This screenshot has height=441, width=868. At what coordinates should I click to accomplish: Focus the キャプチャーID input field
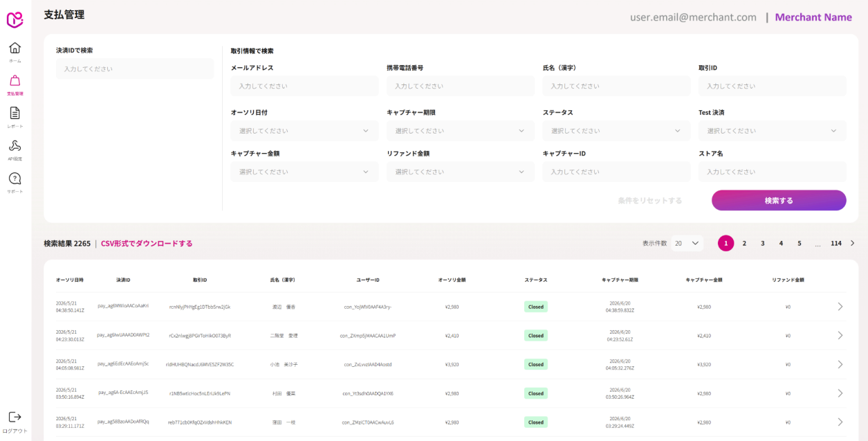pyautogui.click(x=616, y=172)
